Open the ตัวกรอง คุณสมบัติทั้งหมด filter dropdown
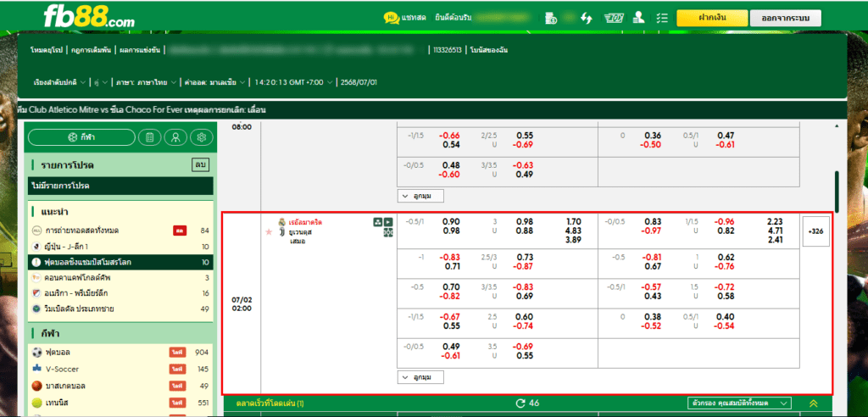The height and width of the screenshot is (417, 868). coord(739,403)
